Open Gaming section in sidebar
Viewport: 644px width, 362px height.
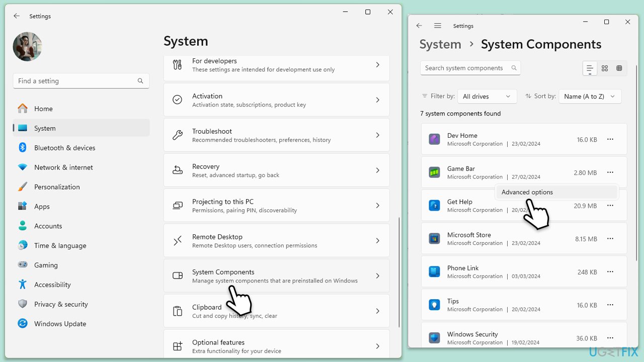tap(81, 265)
